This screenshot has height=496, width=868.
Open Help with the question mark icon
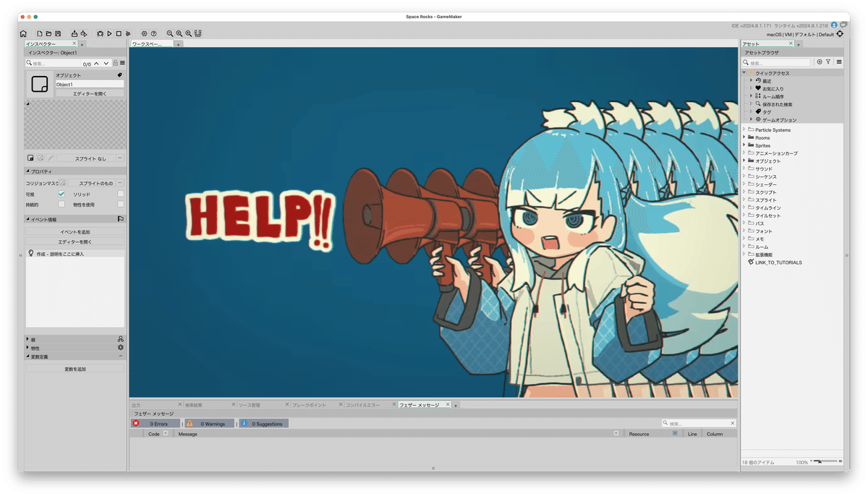tap(153, 33)
